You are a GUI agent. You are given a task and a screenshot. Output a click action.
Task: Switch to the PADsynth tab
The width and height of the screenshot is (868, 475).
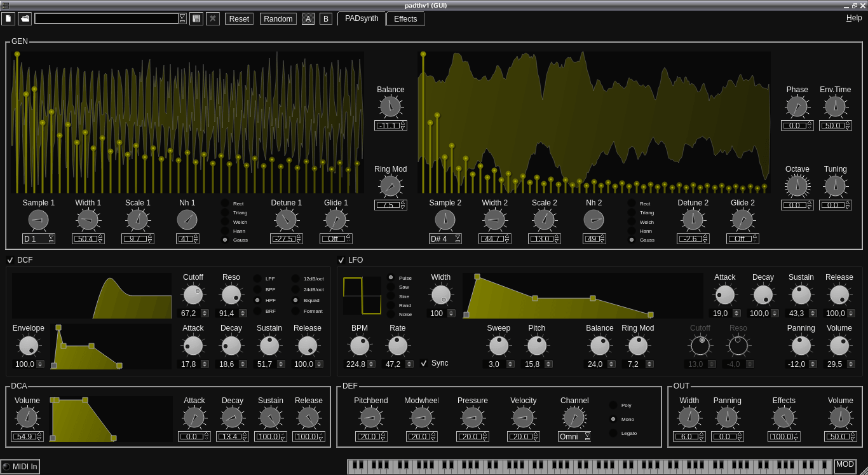pyautogui.click(x=362, y=18)
